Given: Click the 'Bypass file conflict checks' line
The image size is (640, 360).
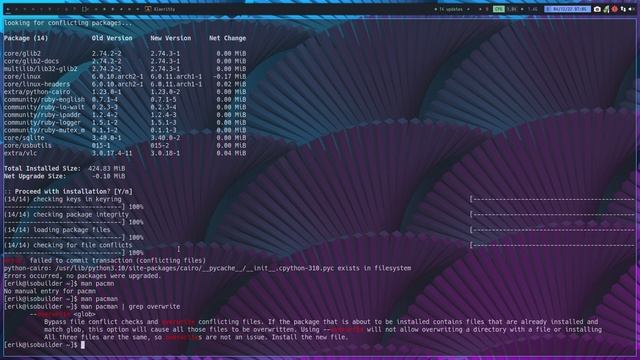Looking at the screenshot, I should [x=321, y=322].
